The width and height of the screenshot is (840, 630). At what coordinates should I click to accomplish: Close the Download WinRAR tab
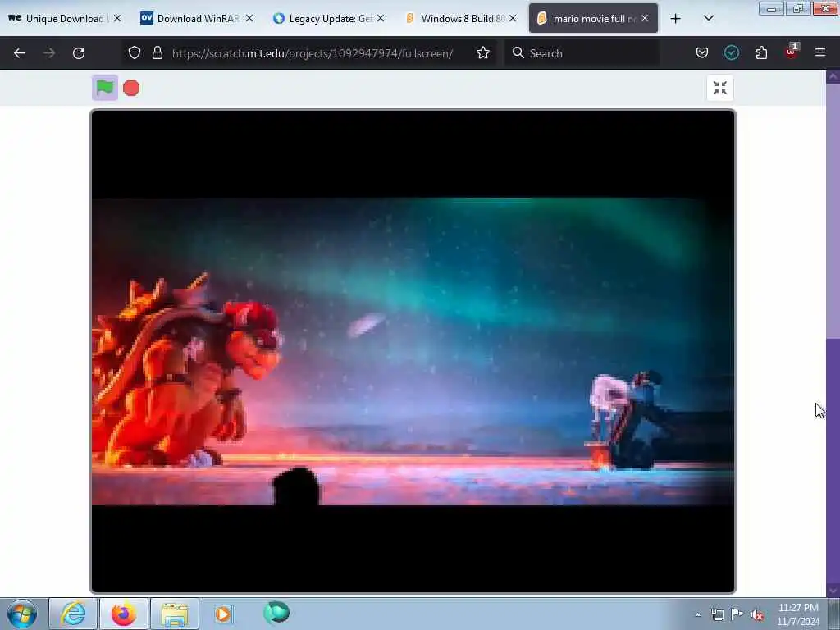coord(249,18)
